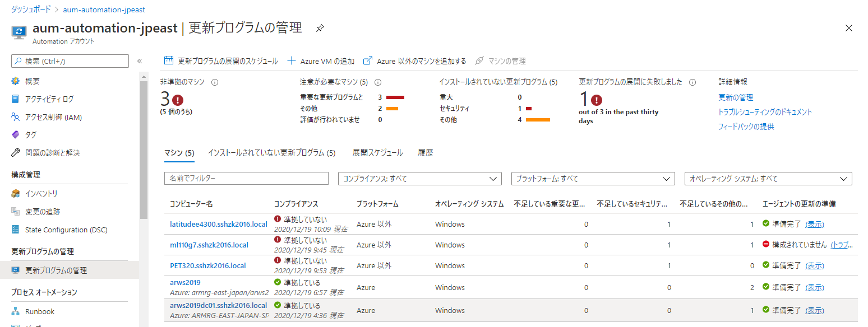Click the アクセス制御 (IAM) people icon

click(16, 117)
